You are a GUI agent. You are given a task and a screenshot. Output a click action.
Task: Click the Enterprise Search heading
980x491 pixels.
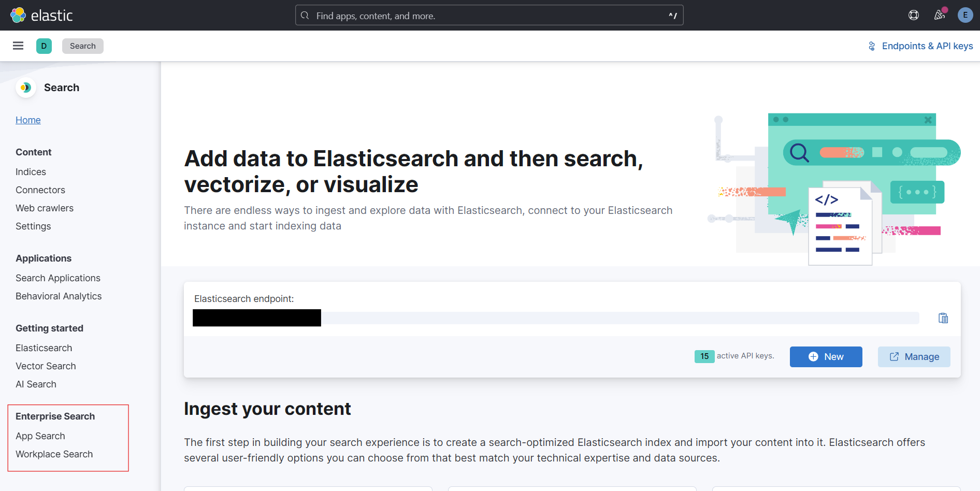point(55,416)
